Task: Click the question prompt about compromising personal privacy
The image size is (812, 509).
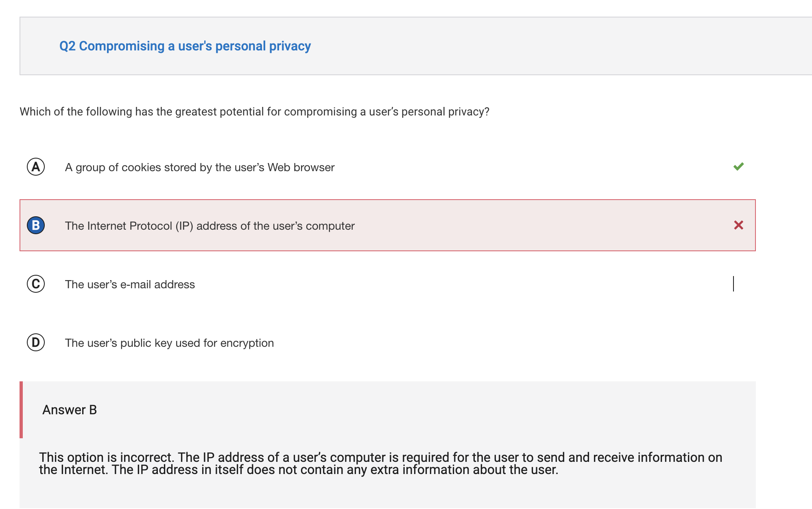Action: [x=254, y=112]
